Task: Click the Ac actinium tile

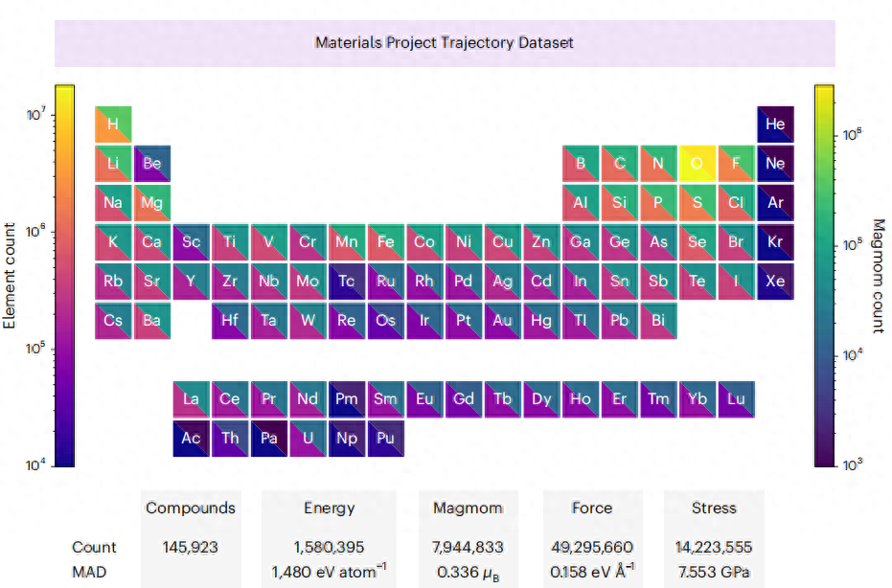Action: (192, 439)
